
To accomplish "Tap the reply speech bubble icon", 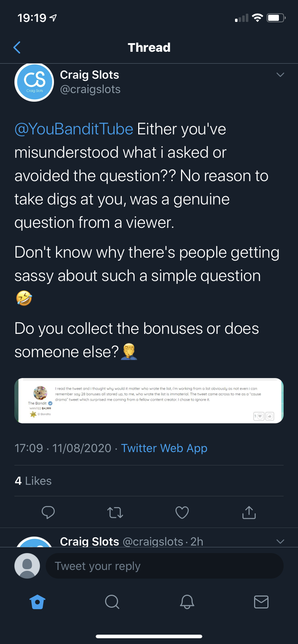I will [48, 512].
